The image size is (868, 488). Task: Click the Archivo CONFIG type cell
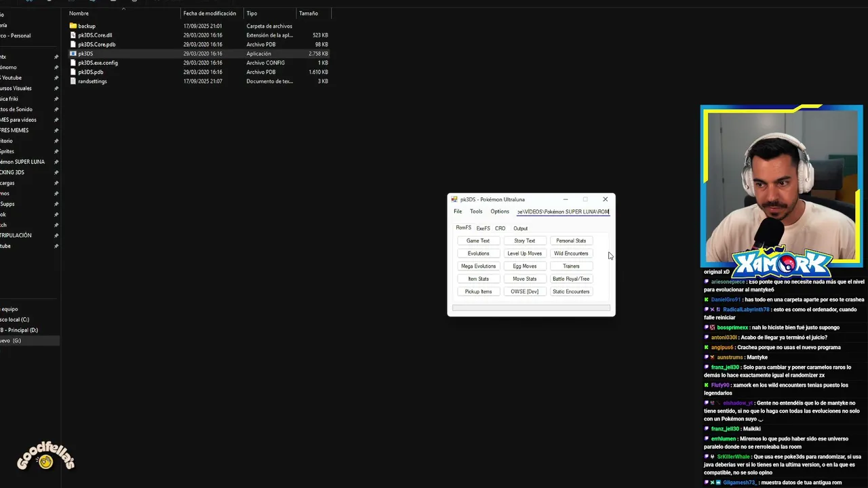coord(266,62)
